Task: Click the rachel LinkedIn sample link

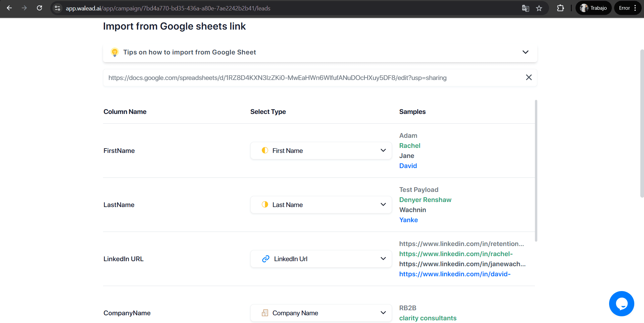Action: 456,254
